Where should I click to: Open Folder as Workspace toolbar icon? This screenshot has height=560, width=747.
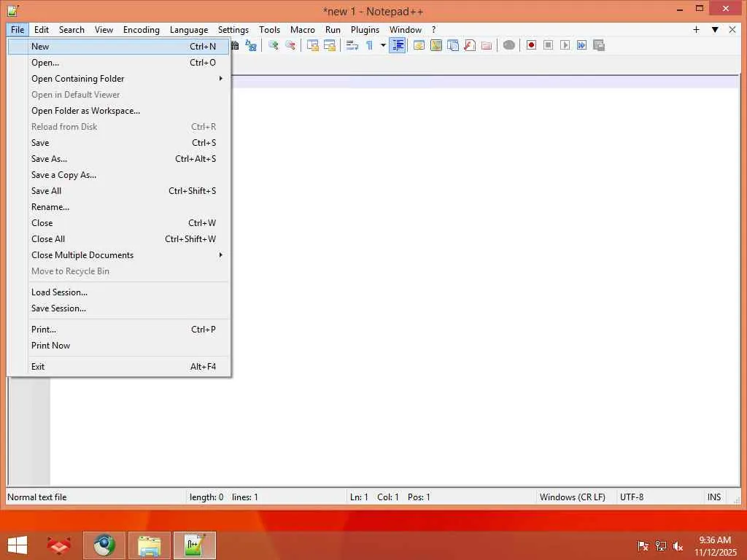click(x=487, y=45)
